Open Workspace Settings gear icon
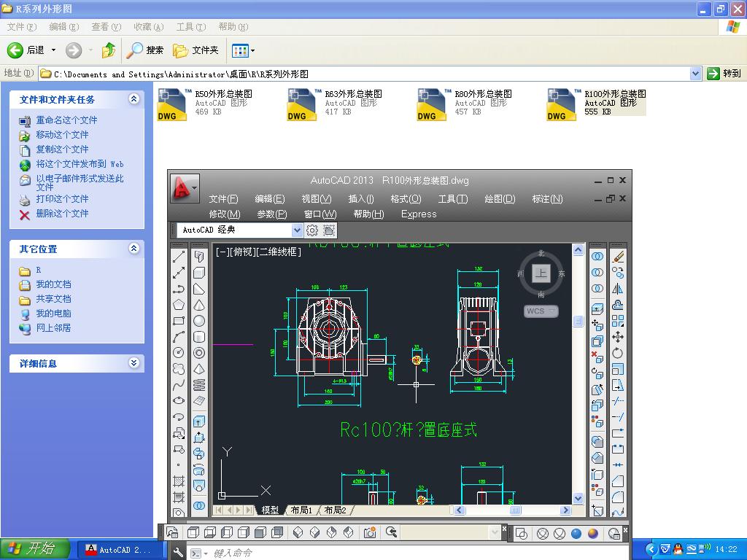This screenshot has height=560, width=747. (x=312, y=230)
